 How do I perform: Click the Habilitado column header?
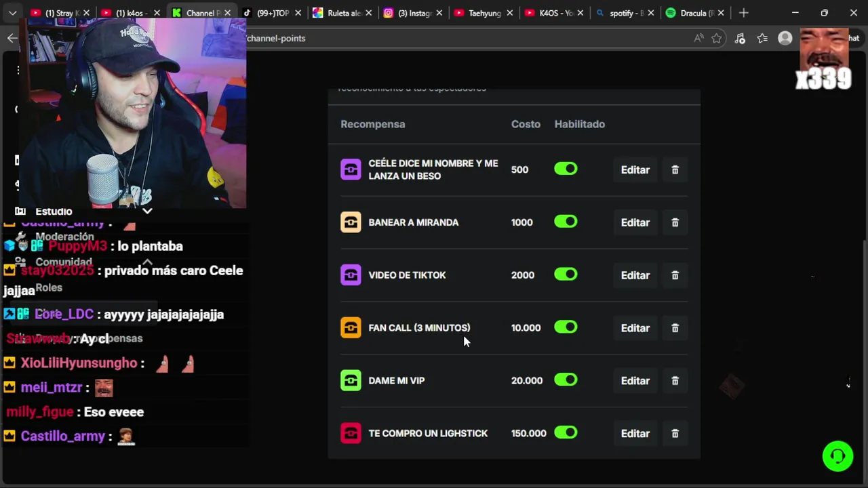pyautogui.click(x=580, y=124)
